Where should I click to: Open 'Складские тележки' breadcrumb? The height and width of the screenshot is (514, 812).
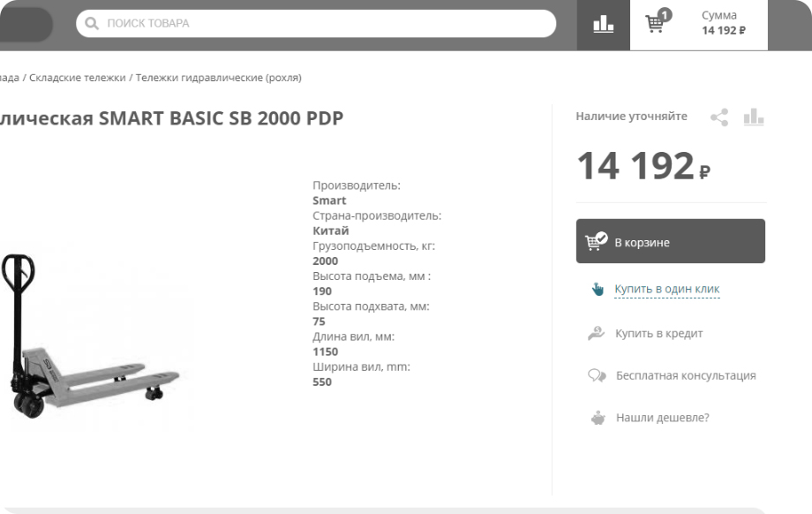pyautogui.click(x=78, y=78)
